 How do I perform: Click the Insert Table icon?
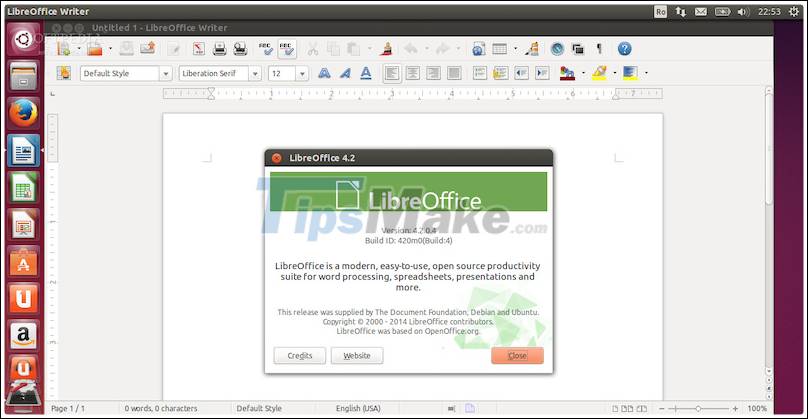[x=499, y=48]
